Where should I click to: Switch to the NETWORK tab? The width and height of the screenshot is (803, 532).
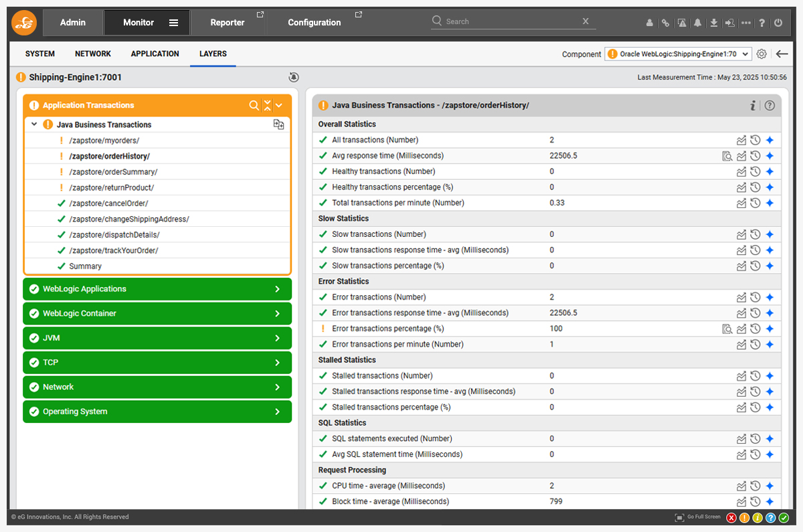click(x=93, y=54)
